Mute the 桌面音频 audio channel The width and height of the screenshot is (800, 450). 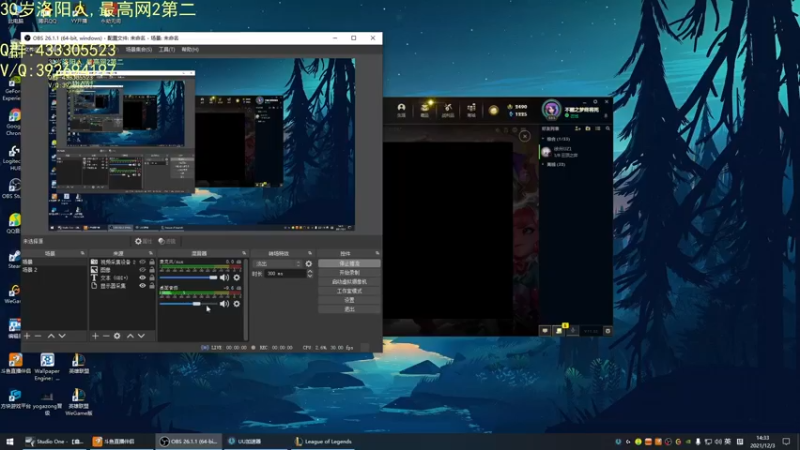point(224,304)
